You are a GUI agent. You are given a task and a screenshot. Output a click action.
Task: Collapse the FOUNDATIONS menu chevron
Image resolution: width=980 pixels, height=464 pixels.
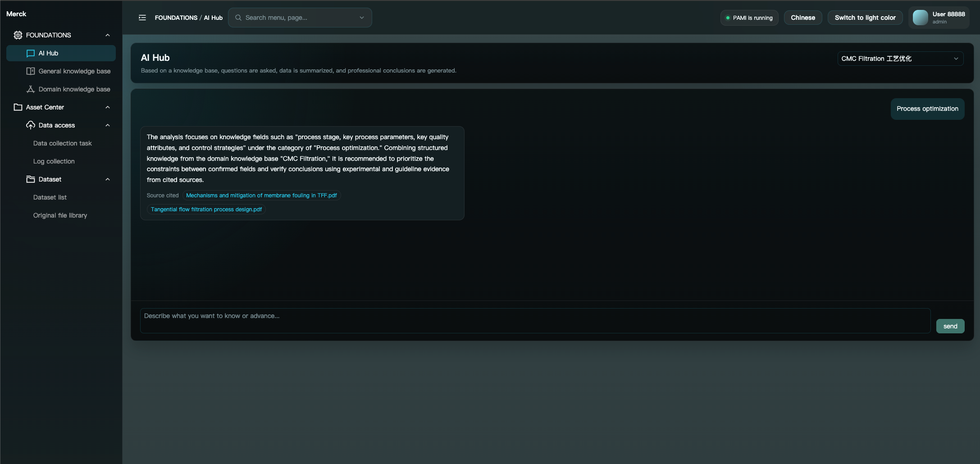pyautogui.click(x=108, y=35)
